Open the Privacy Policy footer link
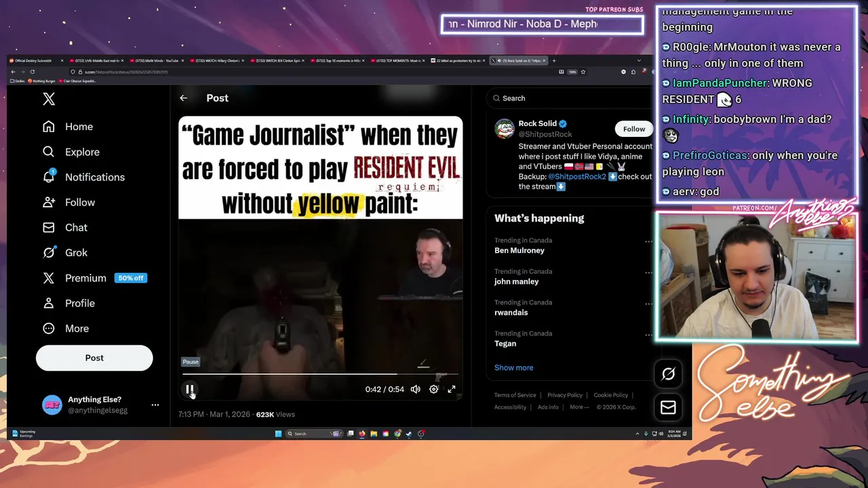This screenshot has width=868, height=488. click(x=565, y=395)
